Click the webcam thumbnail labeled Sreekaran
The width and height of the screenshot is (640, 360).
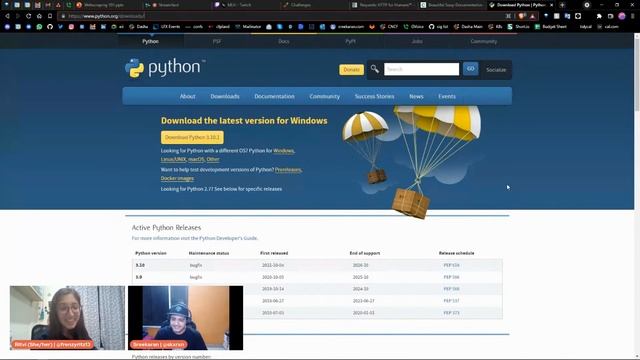click(x=185, y=318)
